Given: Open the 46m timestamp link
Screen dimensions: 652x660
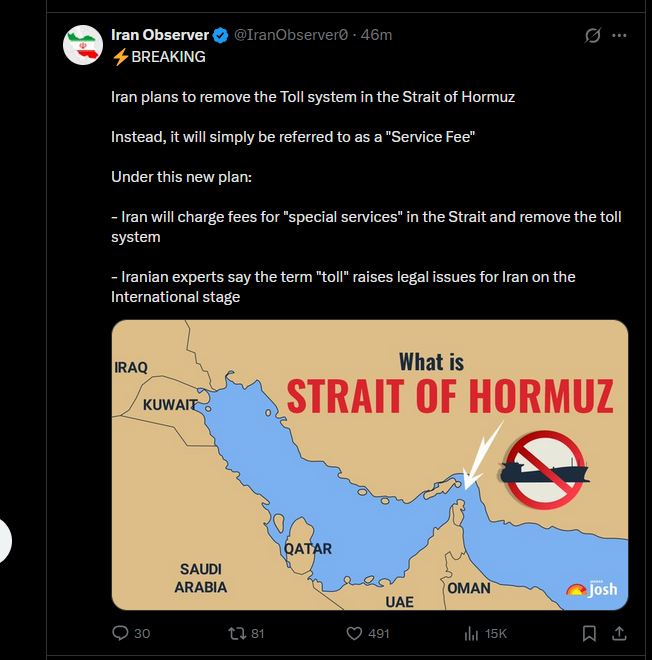Looking at the screenshot, I should (376, 35).
